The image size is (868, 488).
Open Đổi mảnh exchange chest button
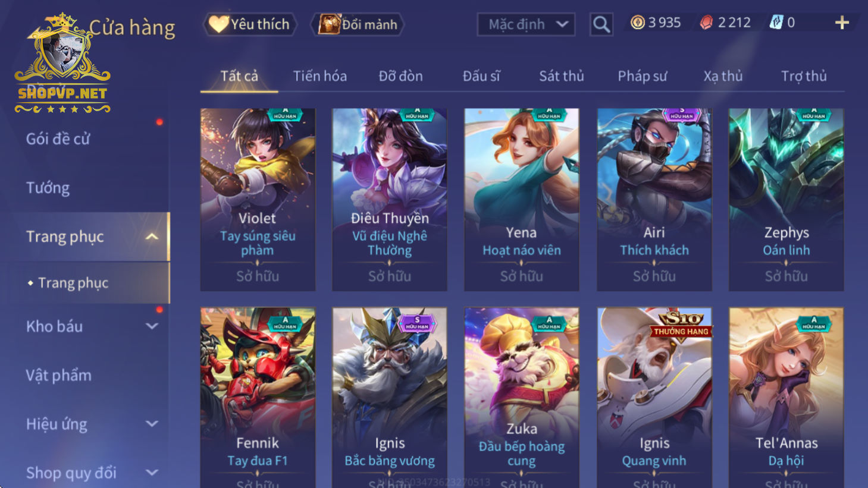pyautogui.click(x=358, y=24)
